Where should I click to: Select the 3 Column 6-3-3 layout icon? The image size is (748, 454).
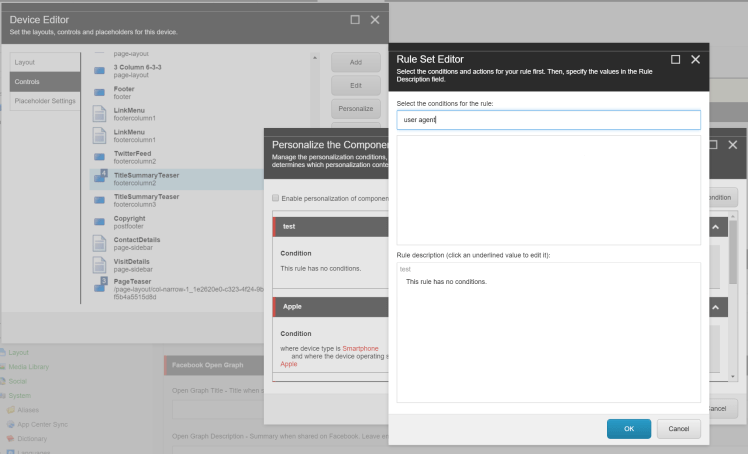point(99,70)
